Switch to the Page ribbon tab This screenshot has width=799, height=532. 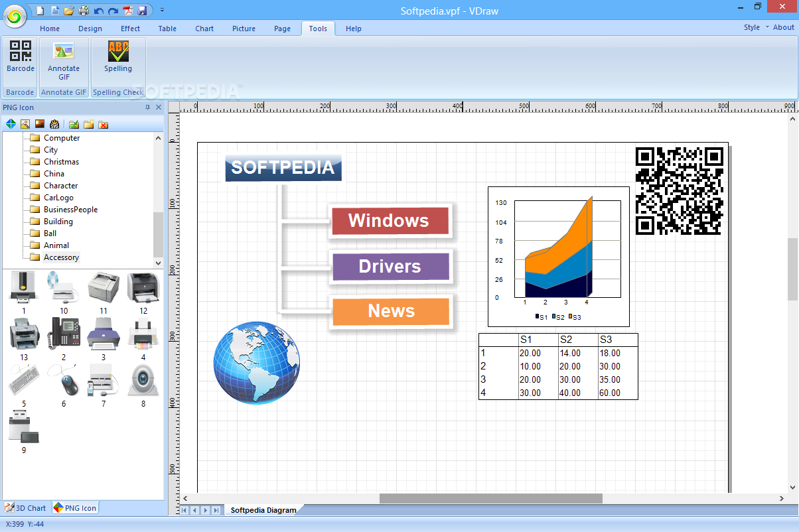[283, 29]
